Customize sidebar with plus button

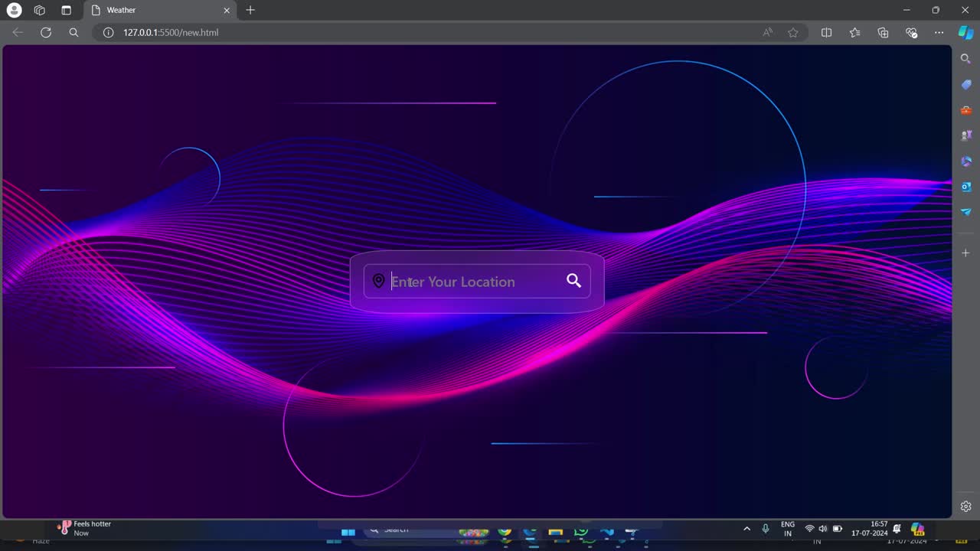pos(966,253)
